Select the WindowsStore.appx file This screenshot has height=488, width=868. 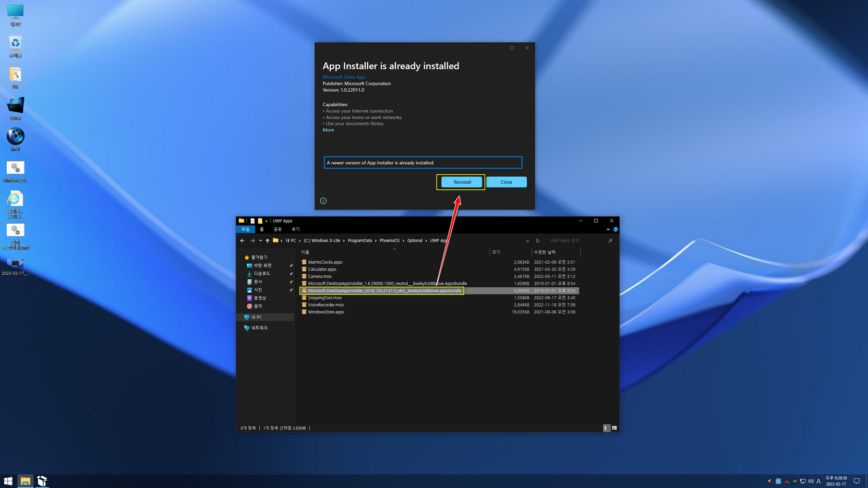coord(326,312)
